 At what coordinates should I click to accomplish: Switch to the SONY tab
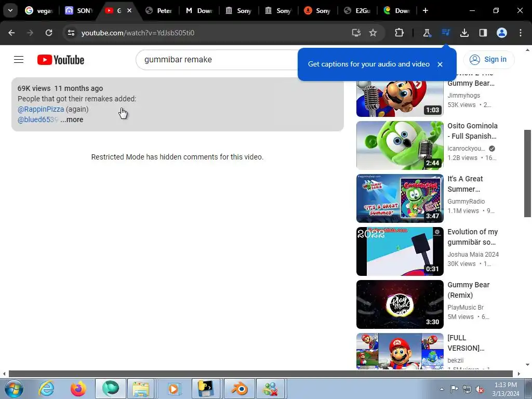point(79,10)
